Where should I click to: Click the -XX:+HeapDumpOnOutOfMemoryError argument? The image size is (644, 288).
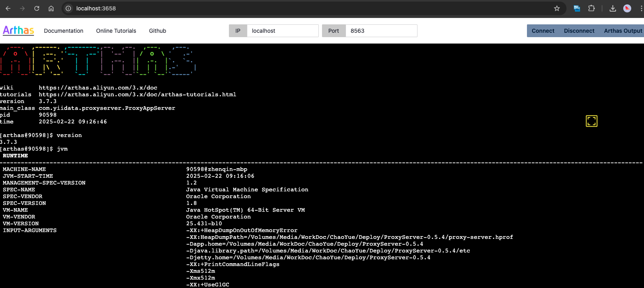(242, 230)
